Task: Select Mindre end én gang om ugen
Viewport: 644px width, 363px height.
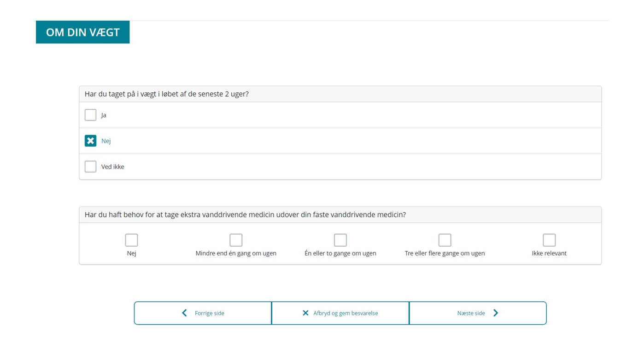Action: point(236,240)
